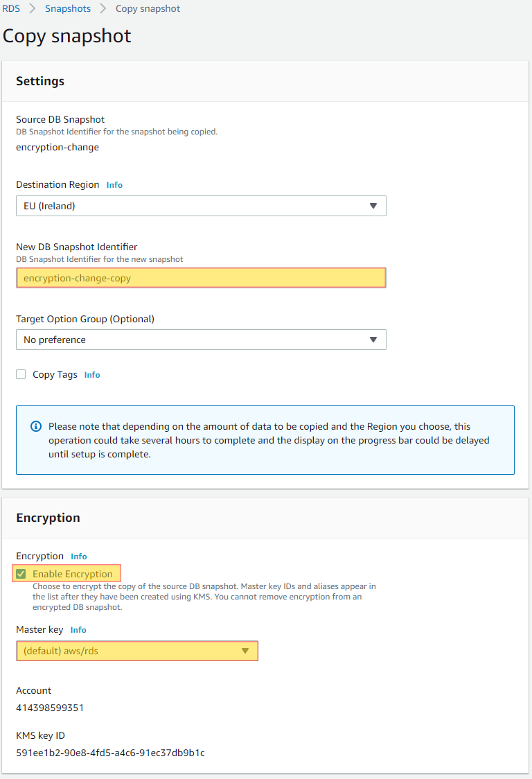Open the (default) aws/rds master key dropdown
The width and height of the screenshot is (532, 779).
137,651
